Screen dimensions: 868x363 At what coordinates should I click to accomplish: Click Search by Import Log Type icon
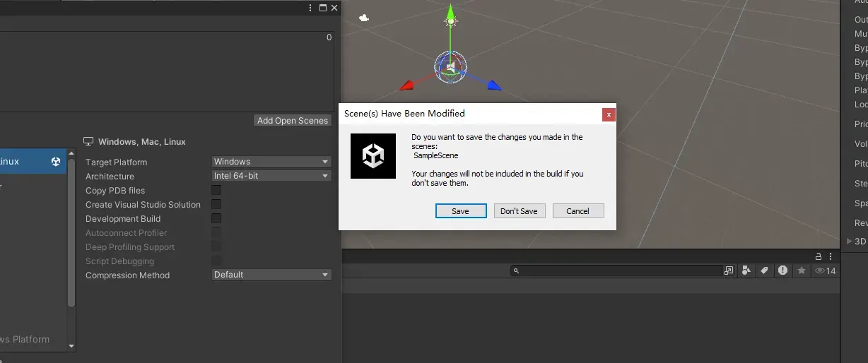783,270
